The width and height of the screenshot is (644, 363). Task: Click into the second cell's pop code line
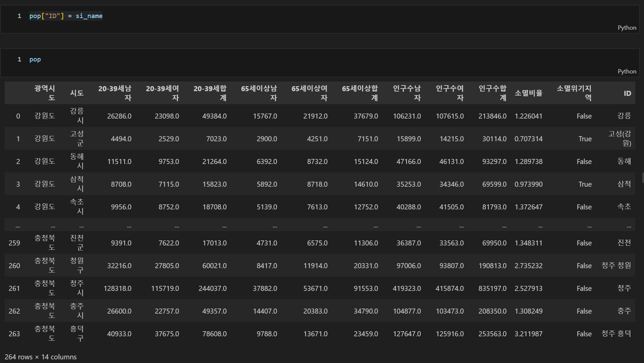(x=35, y=59)
